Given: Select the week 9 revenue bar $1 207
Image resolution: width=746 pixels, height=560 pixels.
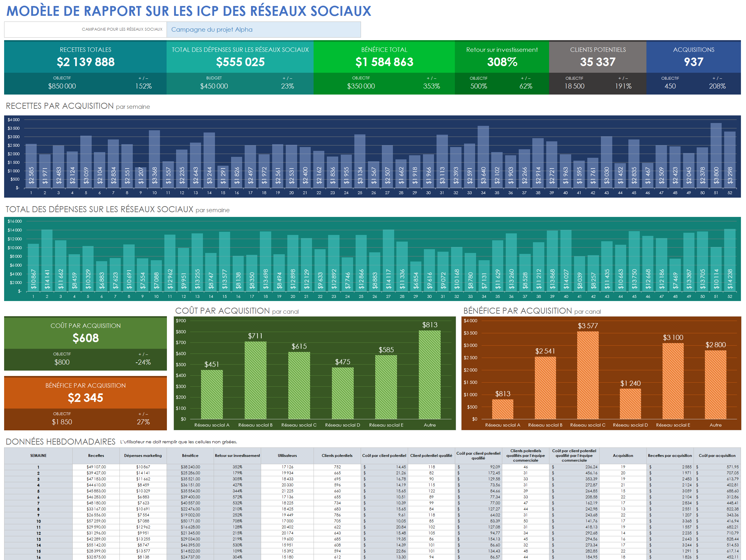Looking at the screenshot, I should [141, 177].
